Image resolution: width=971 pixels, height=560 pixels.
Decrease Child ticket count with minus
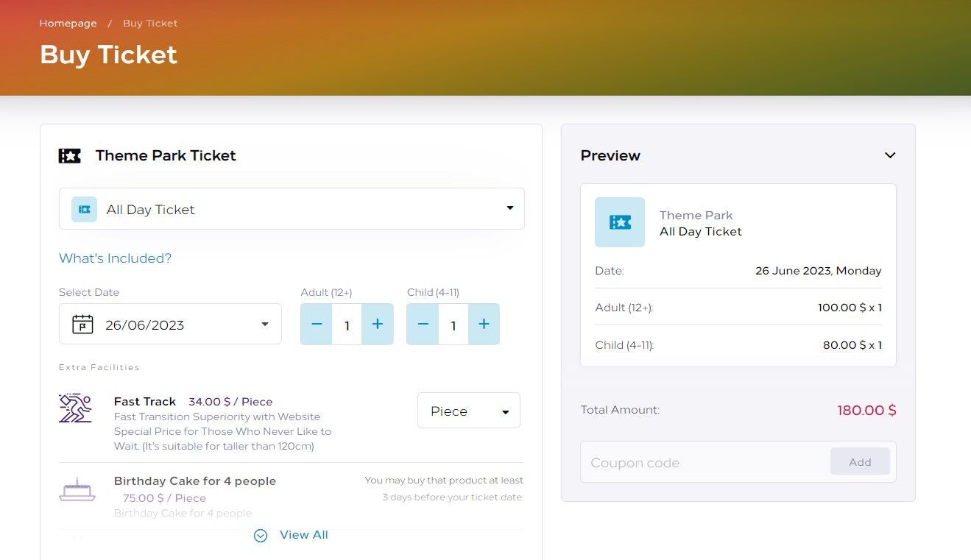[423, 325]
